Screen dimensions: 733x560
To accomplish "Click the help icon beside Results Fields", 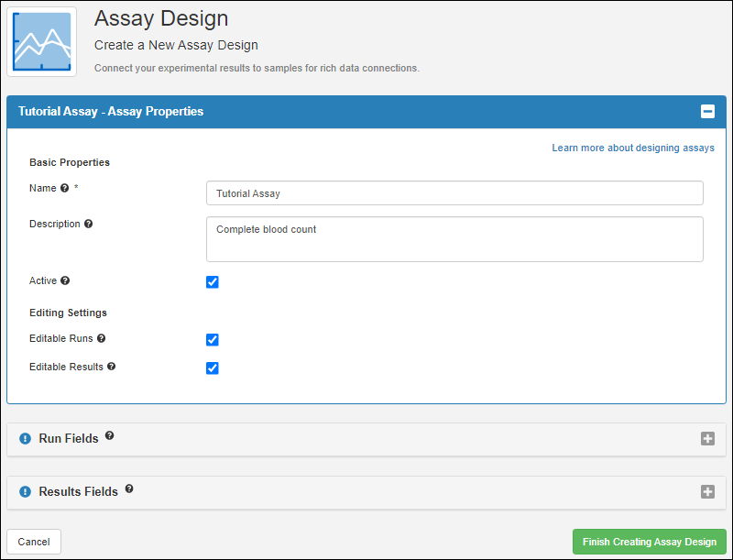I will 129,489.
